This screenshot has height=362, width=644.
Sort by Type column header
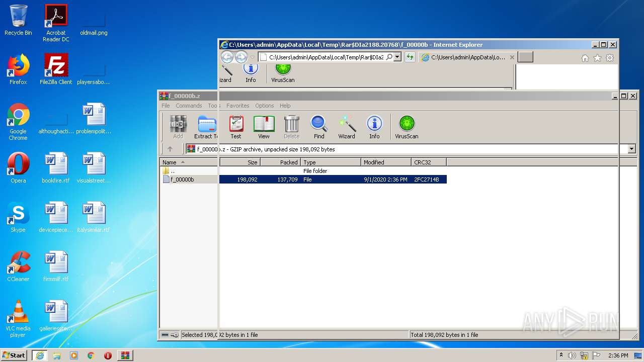331,162
